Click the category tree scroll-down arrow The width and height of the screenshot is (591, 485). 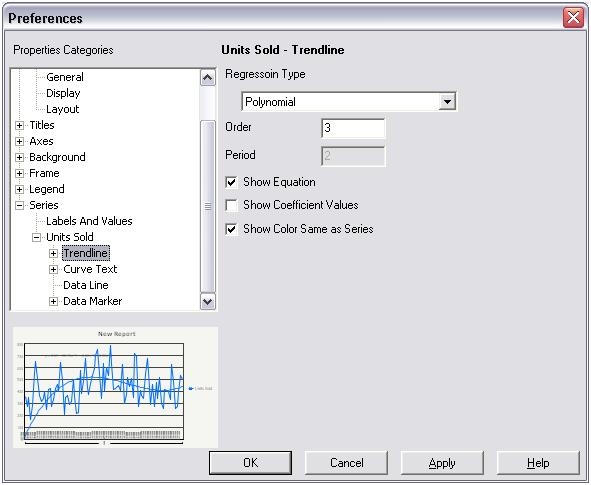(208, 301)
